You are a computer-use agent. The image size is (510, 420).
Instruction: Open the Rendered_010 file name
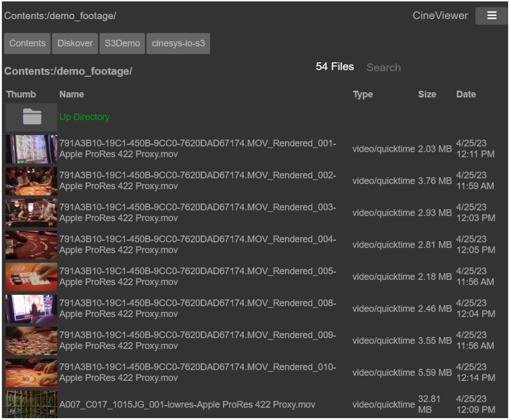(x=197, y=373)
